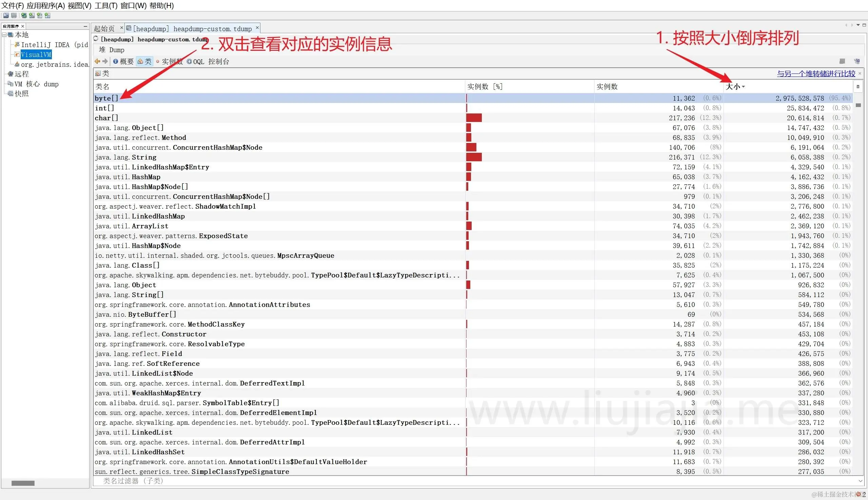Screen dimensions: 868x500
Task: Minimize the 应用程序 side panel
Action: coord(85,26)
